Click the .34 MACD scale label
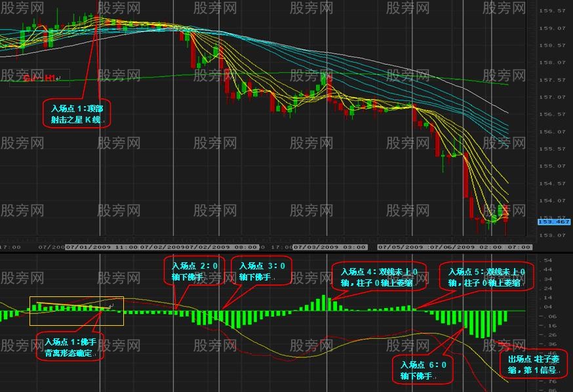Screen dimensions: 573x392 point(547,279)
